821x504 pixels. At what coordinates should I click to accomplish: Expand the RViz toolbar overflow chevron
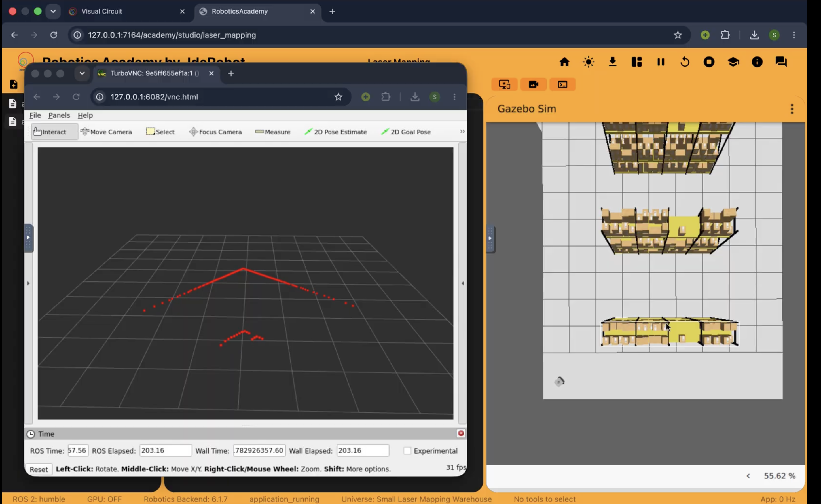coord(462,131)
